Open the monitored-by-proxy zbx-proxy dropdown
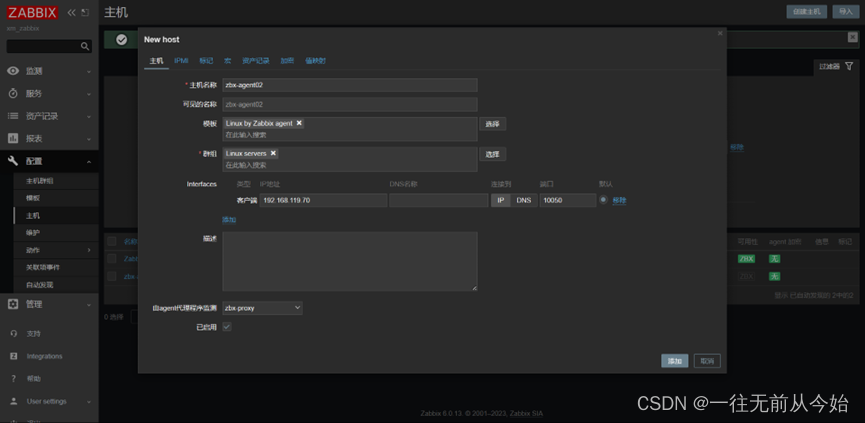This screenshot has width=865, height=423. tap(262, 308)
